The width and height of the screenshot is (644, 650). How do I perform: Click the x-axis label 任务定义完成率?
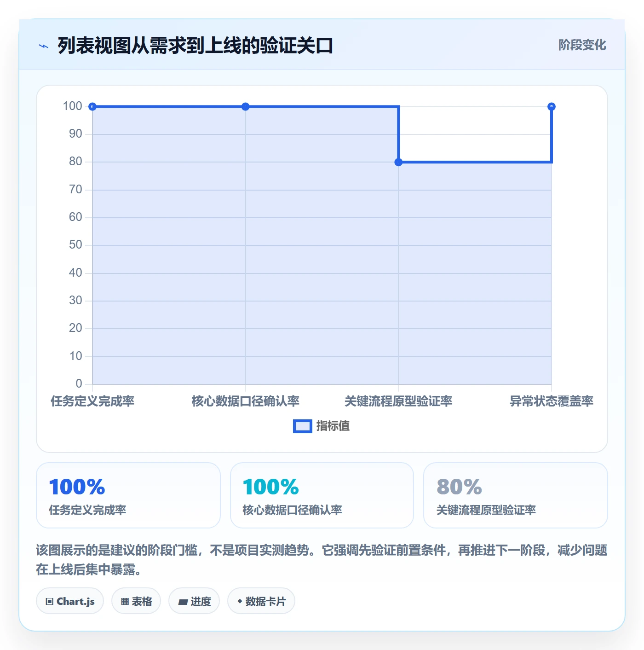pos(92,401)
